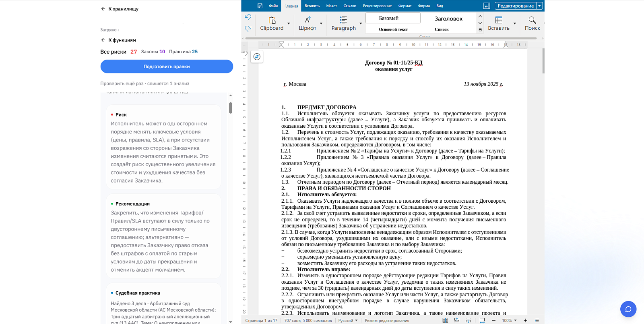Zoom out with the minus button

493,320
